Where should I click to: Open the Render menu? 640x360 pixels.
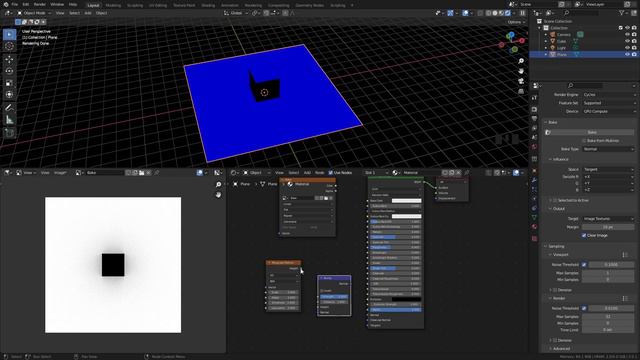click(x=40, y=4)
